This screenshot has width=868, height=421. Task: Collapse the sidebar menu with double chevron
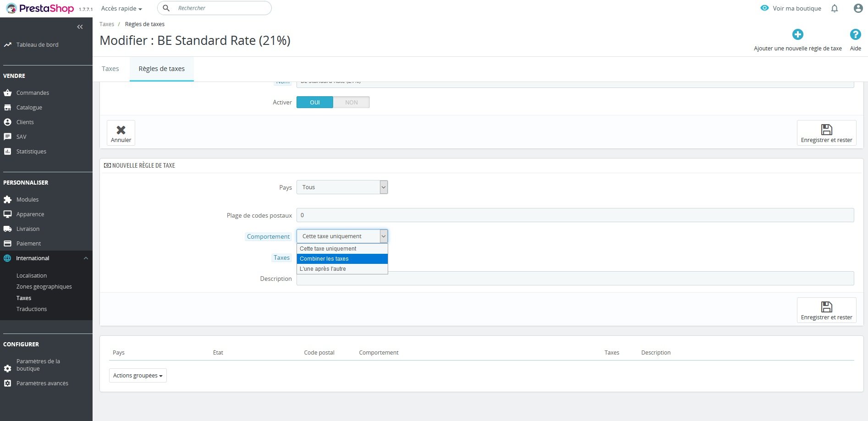click(x=80, y=27)
